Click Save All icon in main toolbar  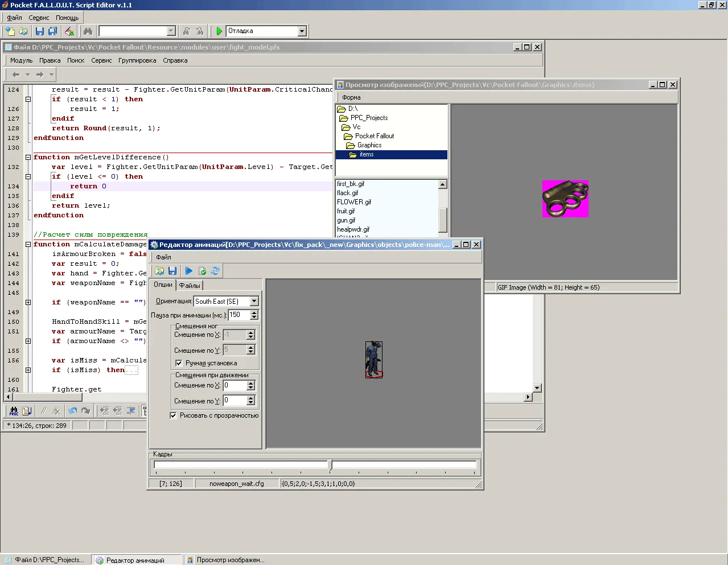point(53,31)
